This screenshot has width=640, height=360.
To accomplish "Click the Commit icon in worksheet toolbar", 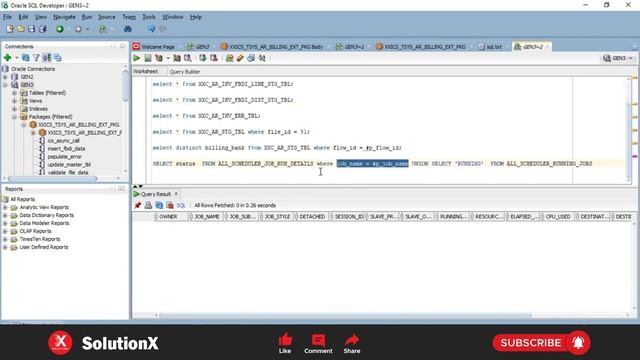I will [203, 58].
